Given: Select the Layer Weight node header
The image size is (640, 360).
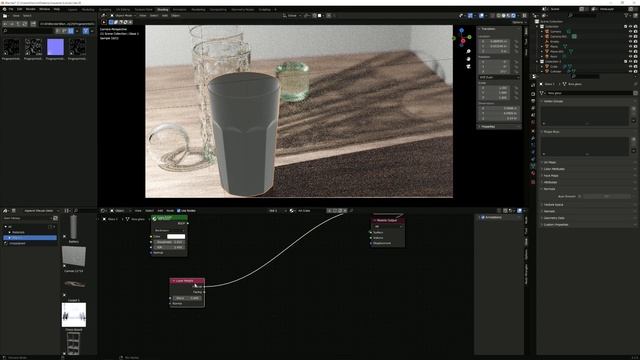Looking at the screenshot, I should click(187, 281).
